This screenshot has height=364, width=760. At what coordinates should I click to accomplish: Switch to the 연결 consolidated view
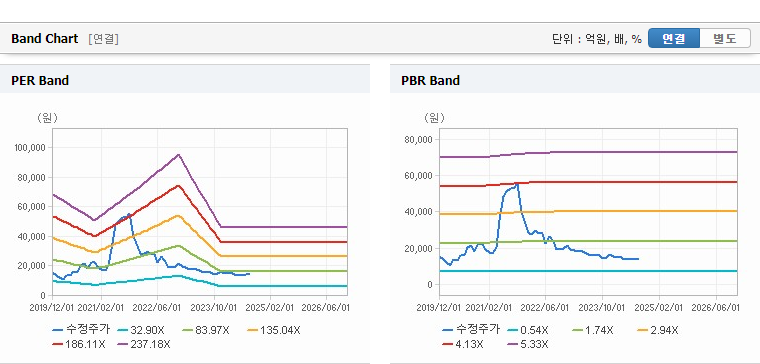(x=674, y=38)
